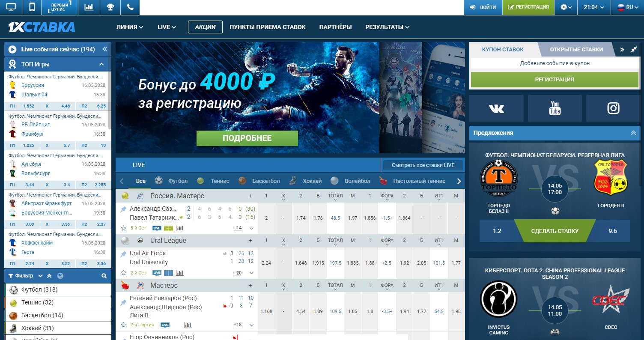Click the mobile phone apps icon

(32, 7)
